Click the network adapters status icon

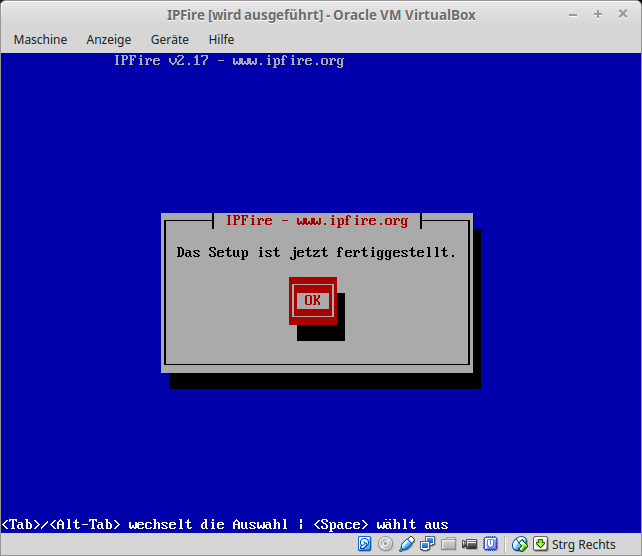(x=427, y=544)
